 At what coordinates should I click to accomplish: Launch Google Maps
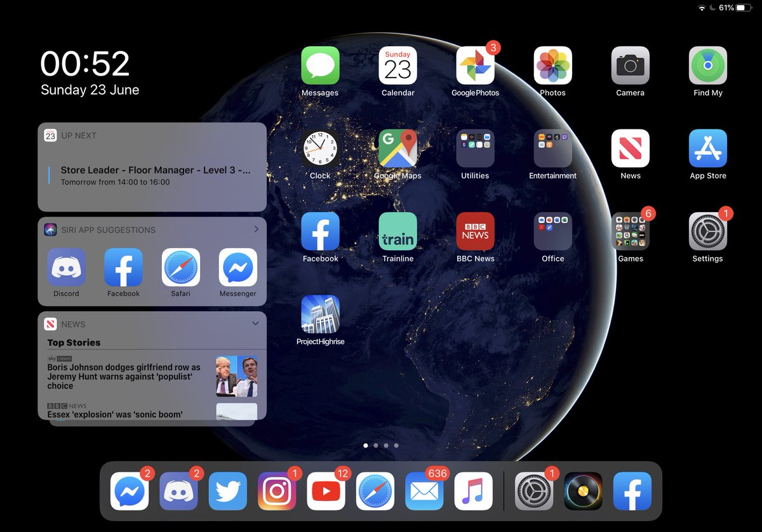pos(398,149)
